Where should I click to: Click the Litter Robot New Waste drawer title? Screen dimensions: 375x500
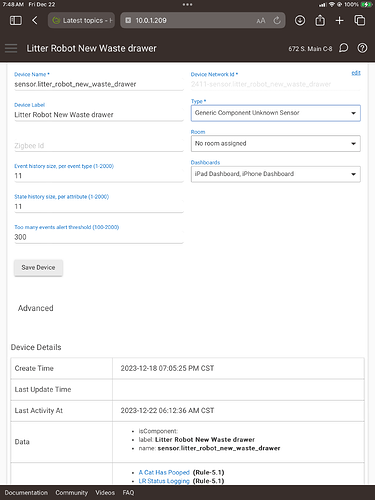(92, 49)
